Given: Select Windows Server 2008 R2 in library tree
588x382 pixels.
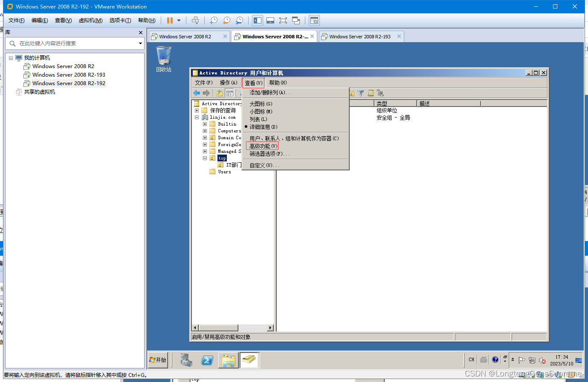Looking at the screenshot, I should coord(63,66).
